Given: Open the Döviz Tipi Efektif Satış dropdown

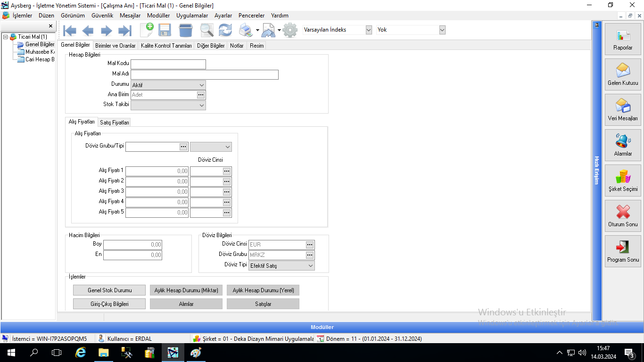Looking at the screenshot, I should [310, 266].
